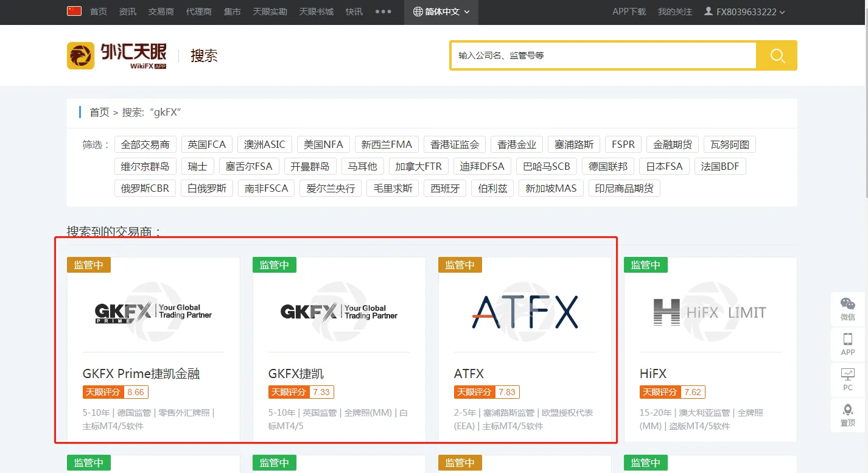
Task: Open the GKFX Prime捷凯金融 broker title
Action: (x=141, y=374)
